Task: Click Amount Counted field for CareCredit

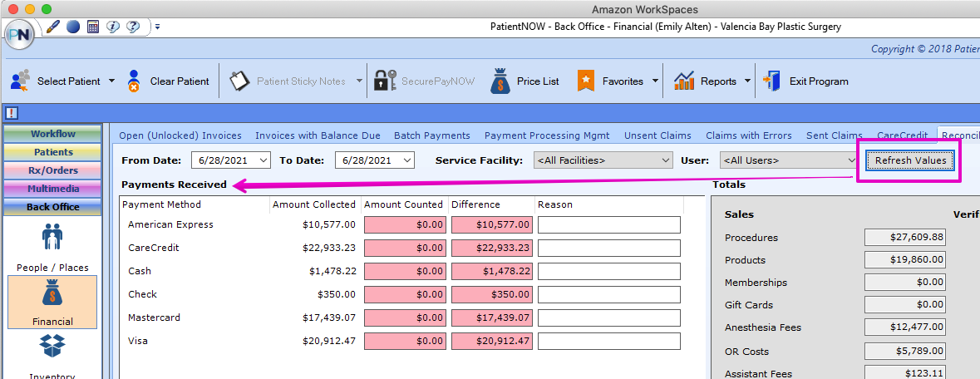Action: tap(405, 248)
